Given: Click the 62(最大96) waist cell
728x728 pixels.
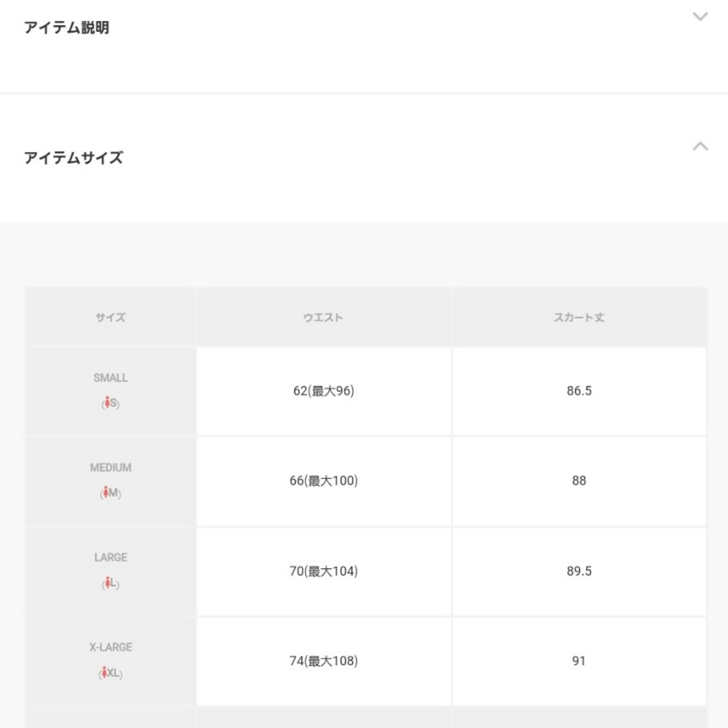Looking at the screenshot, I should pyautogui.click(x=324, y=391).
